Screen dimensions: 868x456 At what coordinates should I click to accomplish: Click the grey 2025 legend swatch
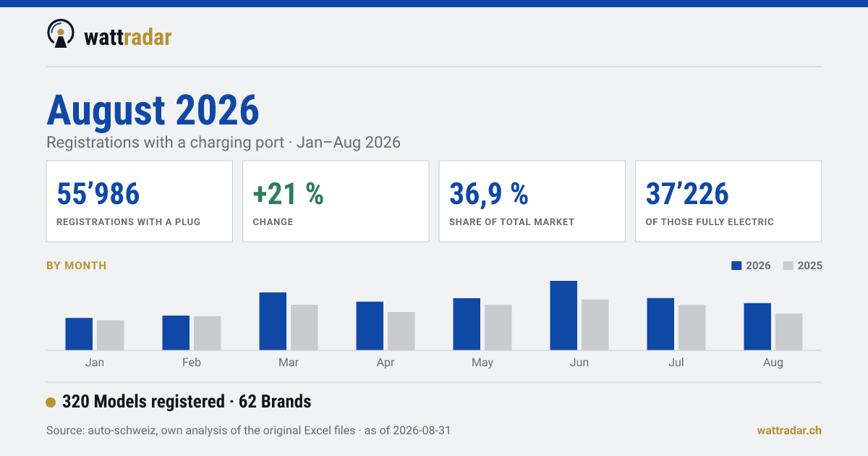point(788,266)
